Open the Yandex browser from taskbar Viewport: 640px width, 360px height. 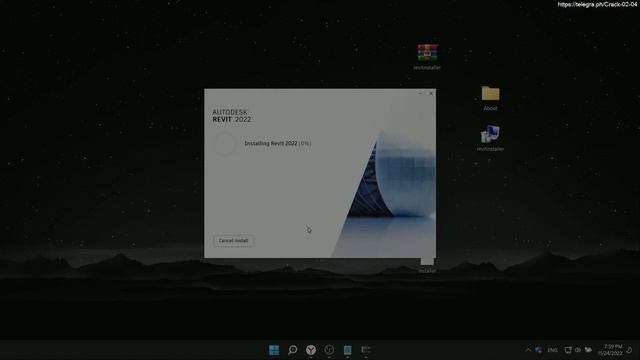[311, 350]
